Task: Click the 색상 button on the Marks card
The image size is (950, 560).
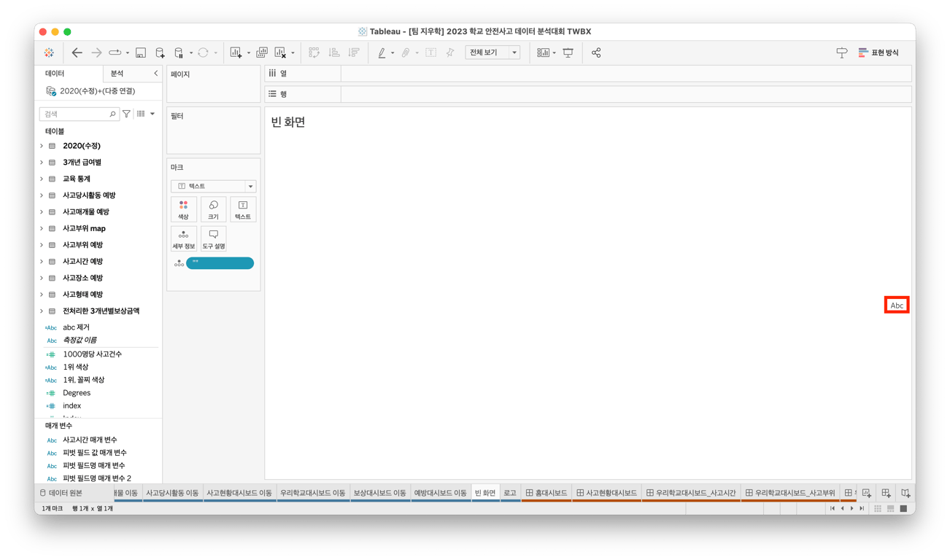Action: pos(183,209)
